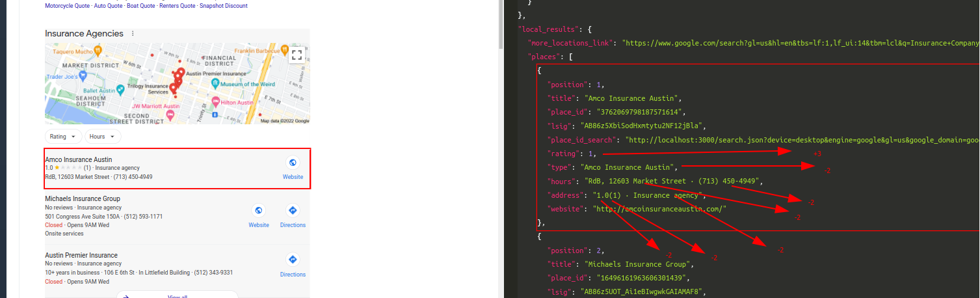The width and height of the screenshot is (980, 298).
Task: Get directions to Michaels Insurance Group
Action: tap(293, 210)
